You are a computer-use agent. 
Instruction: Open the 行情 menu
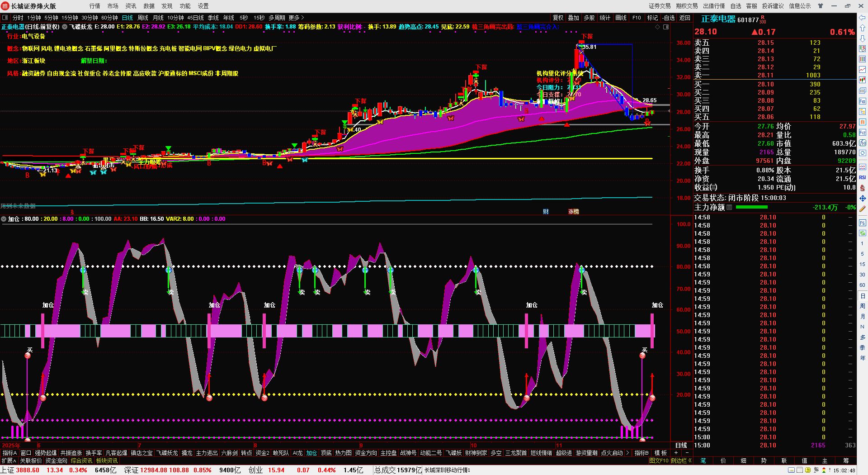pos(95,6)
